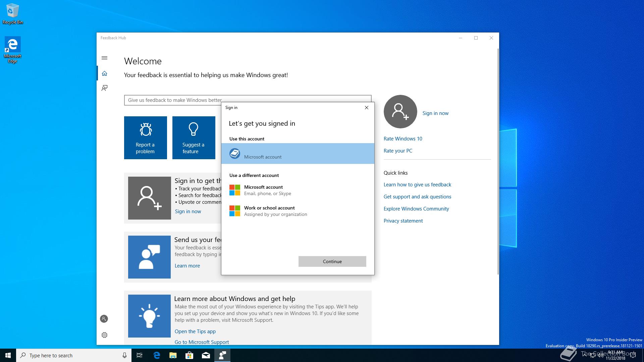The image size is (644, 362).
Task: Go to Microsoft Support link
Action: tap(202, 342)
